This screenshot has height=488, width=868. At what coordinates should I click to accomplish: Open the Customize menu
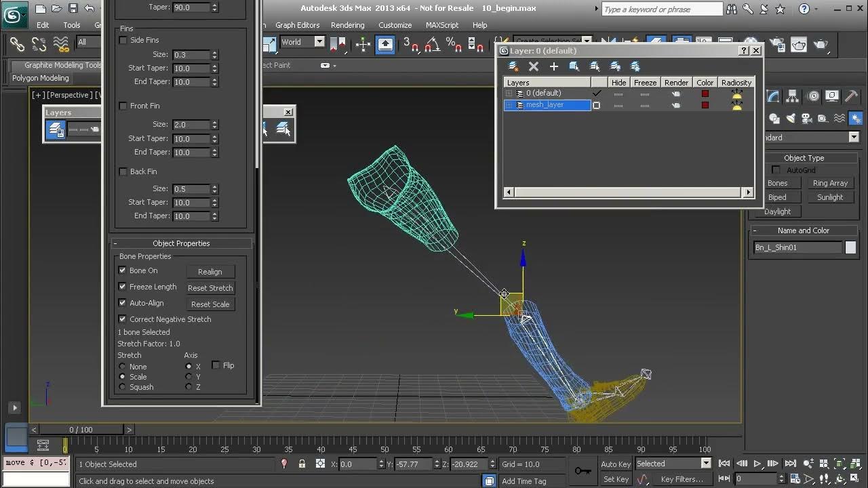pos(395,25)
